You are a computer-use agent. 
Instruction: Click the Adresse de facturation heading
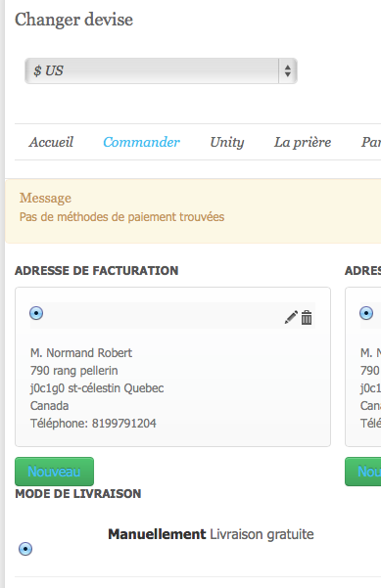point(96,271)
